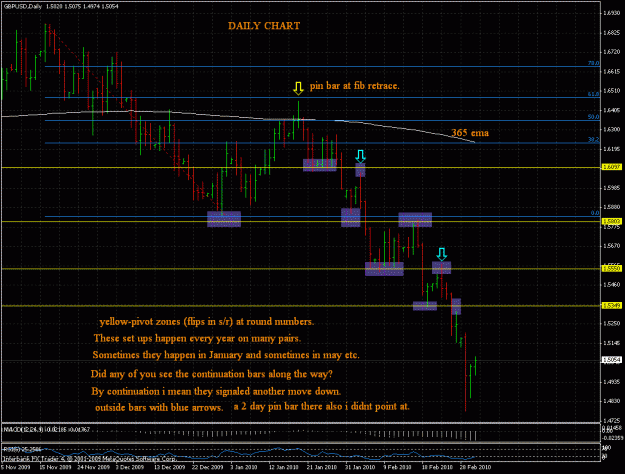This screenshot has height=474, width=625.
Task: Click the 70.0 fib level label
Action: 594,63
